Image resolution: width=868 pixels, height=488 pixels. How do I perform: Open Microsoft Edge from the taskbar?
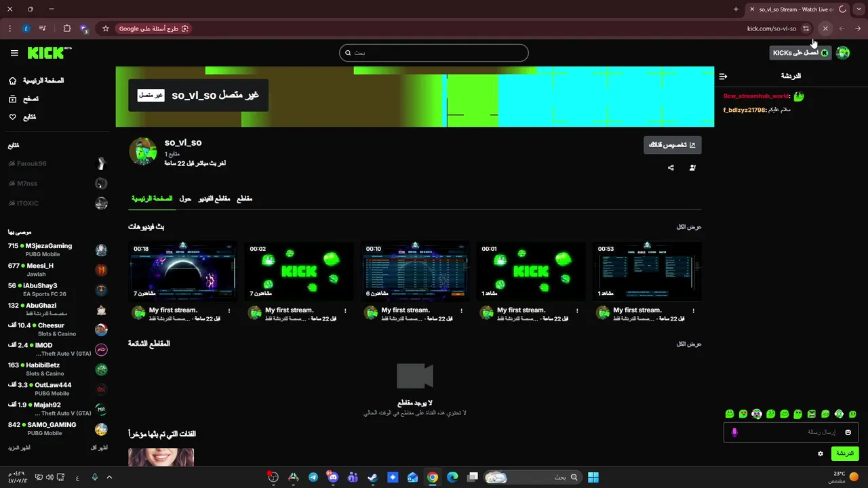[452, 477]
